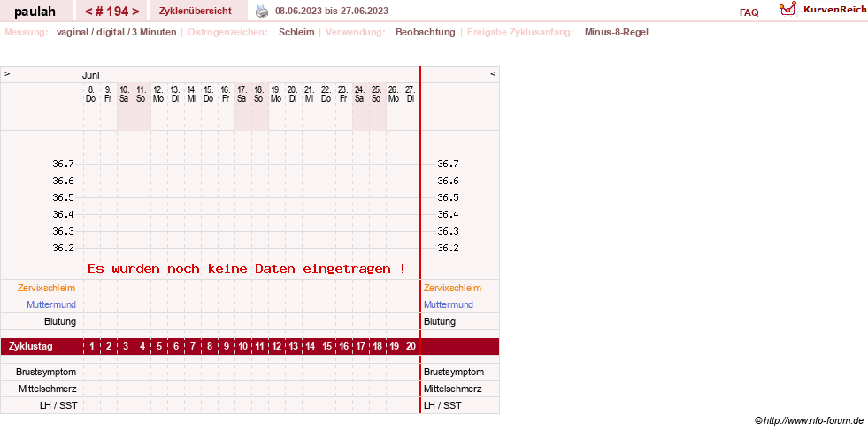Select date column 18. So
868x431 pixels.
[x=259, y=94]
